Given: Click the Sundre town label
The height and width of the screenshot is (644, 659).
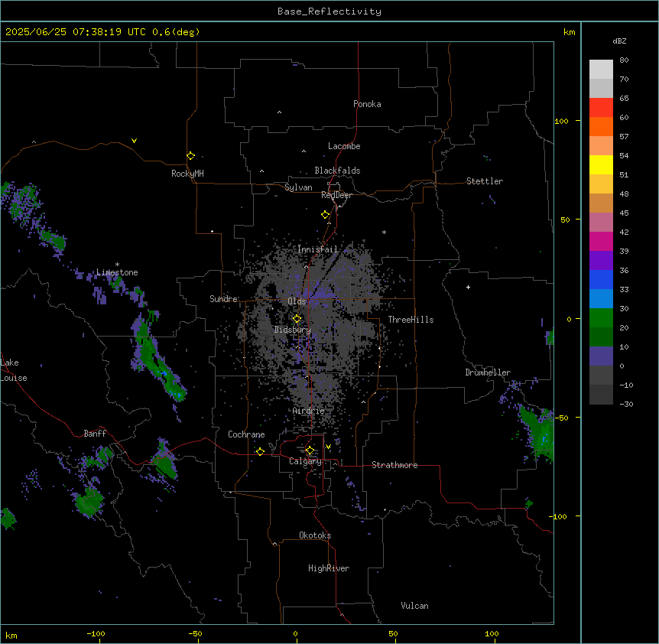Looking at the screenshot, I should (223, 299).
